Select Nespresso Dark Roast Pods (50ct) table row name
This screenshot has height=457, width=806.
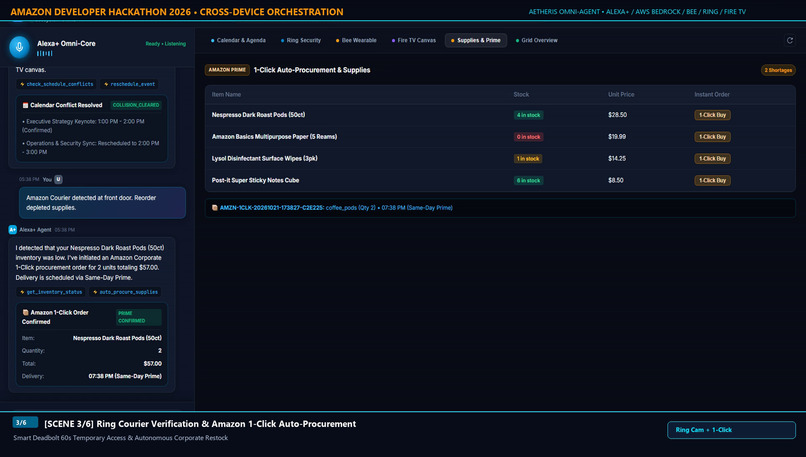point(259,115)
